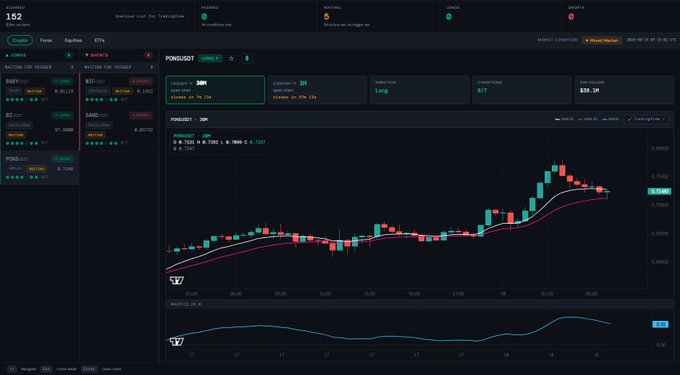Click the Enter key hint for Open chart
Viewport: 680px width, 375px height.
[90, 369]
